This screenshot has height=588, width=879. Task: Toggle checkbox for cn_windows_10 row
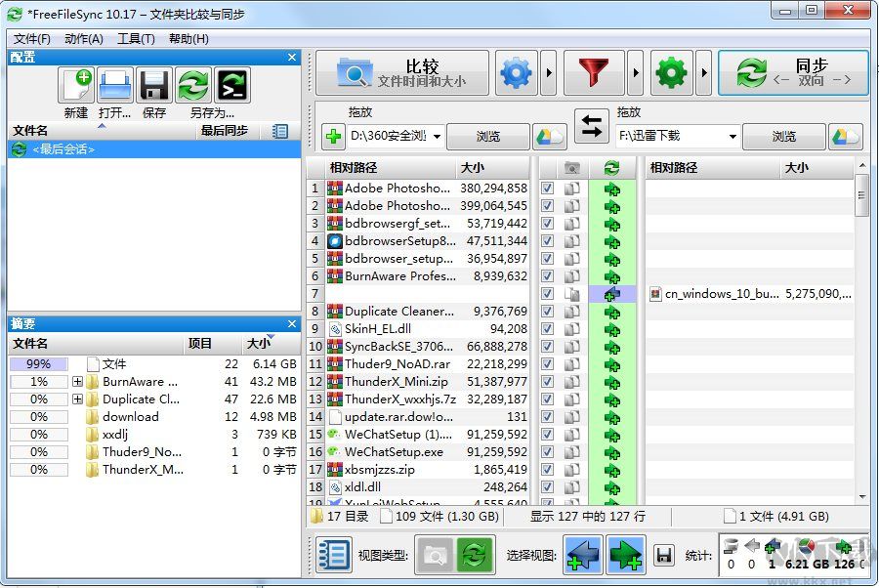tap(547, 294)
